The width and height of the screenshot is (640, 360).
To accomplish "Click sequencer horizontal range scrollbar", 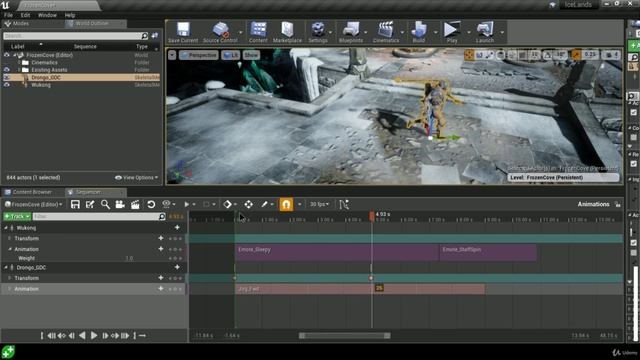I will coord(344,336).
